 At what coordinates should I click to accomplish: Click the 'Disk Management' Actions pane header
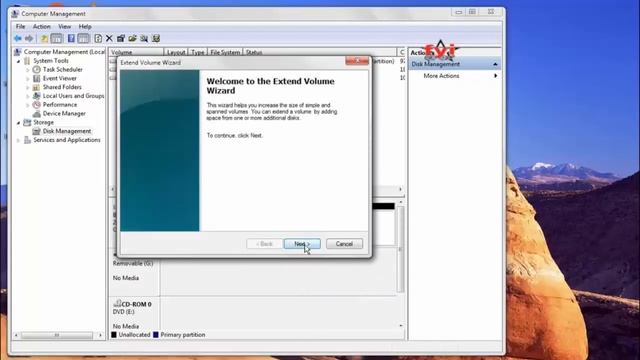(x=455, y=64)
